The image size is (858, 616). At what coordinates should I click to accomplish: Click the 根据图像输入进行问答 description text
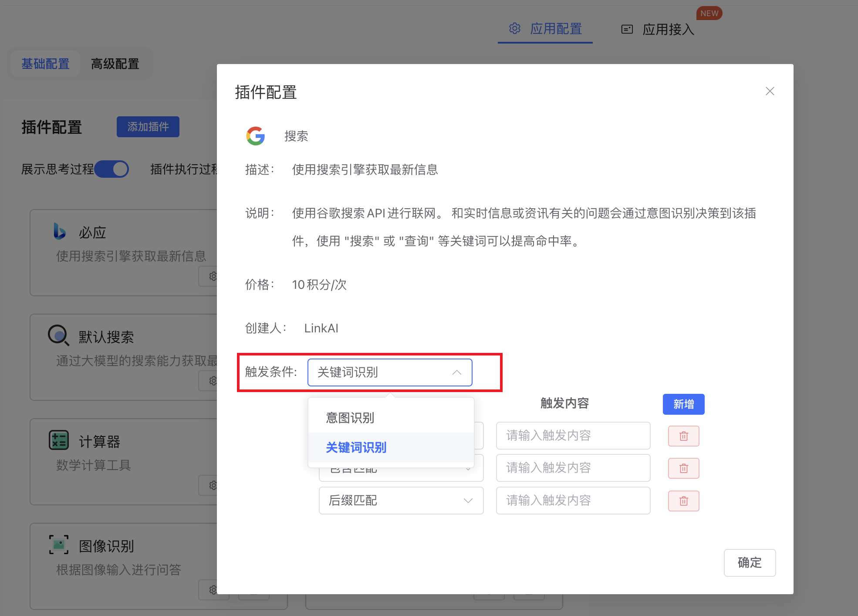pos(118,569)
